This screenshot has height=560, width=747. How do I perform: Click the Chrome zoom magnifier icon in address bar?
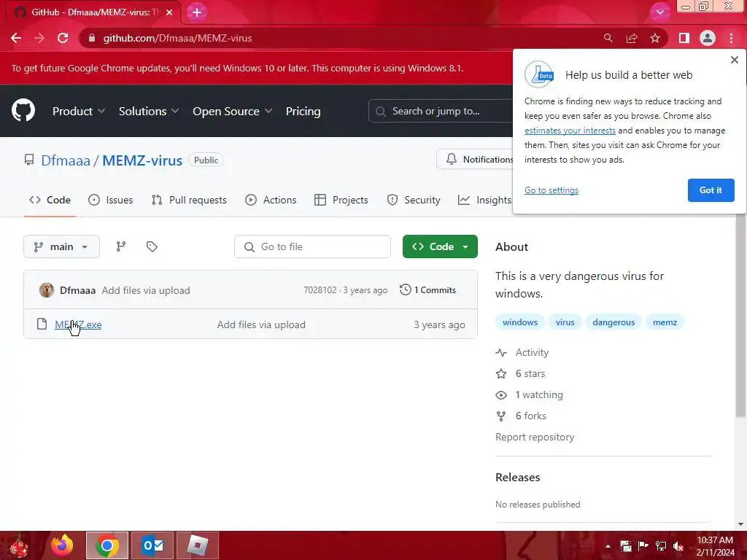608,38
